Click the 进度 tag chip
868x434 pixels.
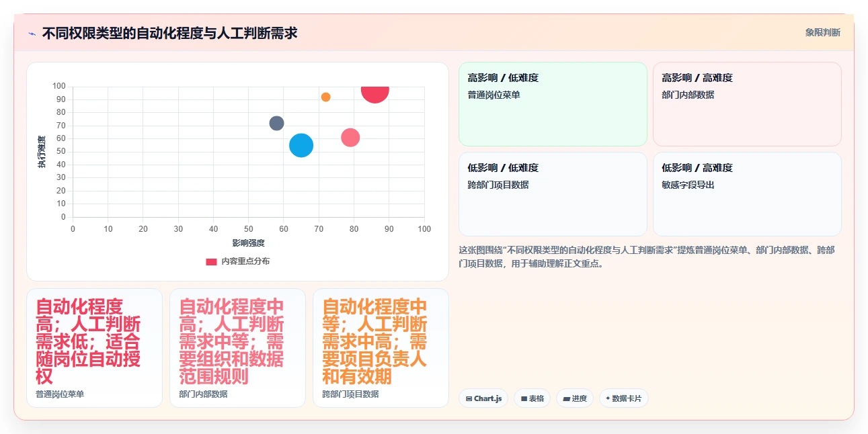(575, 398)
